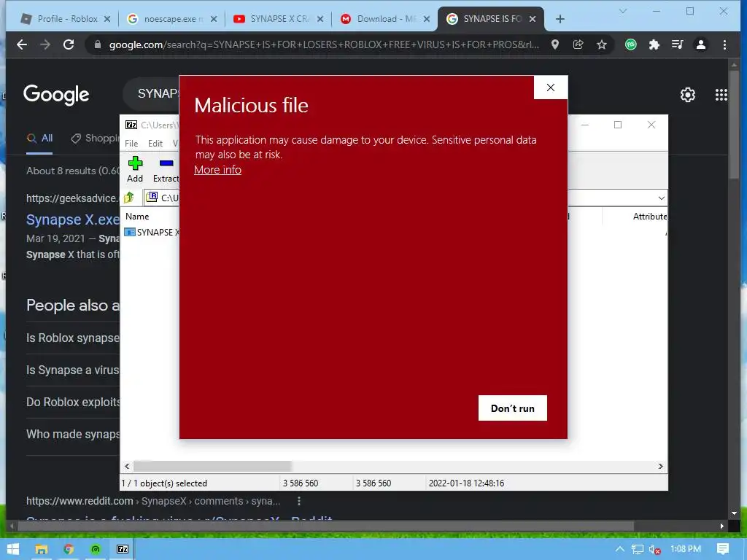Click the Don't run button
Screen dimensions: 747x560
pyautogui.click(x=513, y=408)
